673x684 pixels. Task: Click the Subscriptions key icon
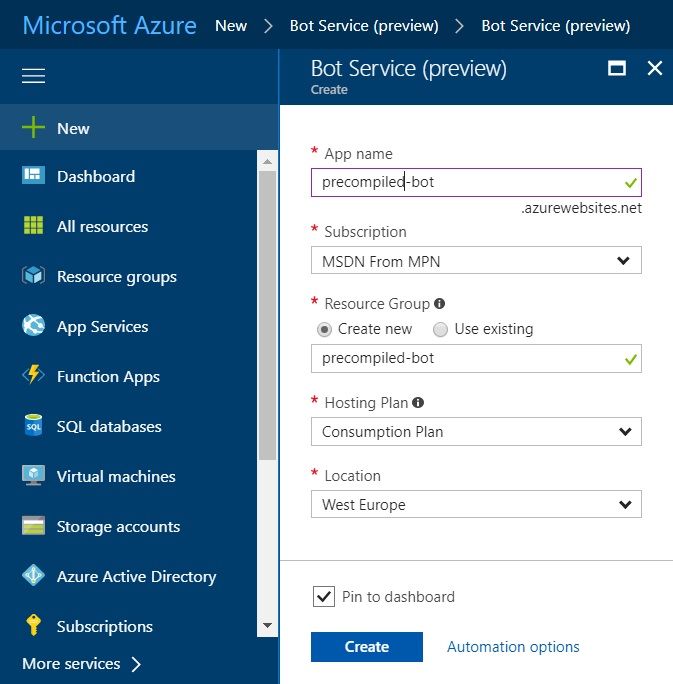coord(34,626)
